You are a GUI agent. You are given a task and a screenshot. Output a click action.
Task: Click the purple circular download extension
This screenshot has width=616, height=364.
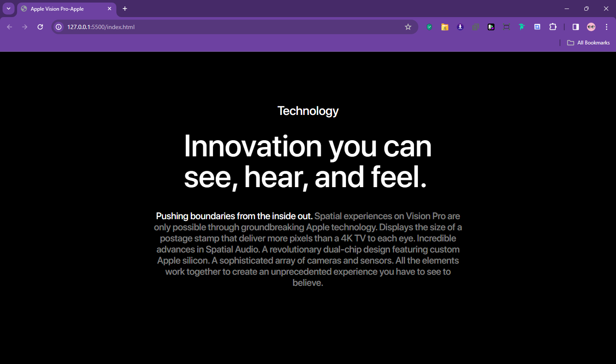460,27
